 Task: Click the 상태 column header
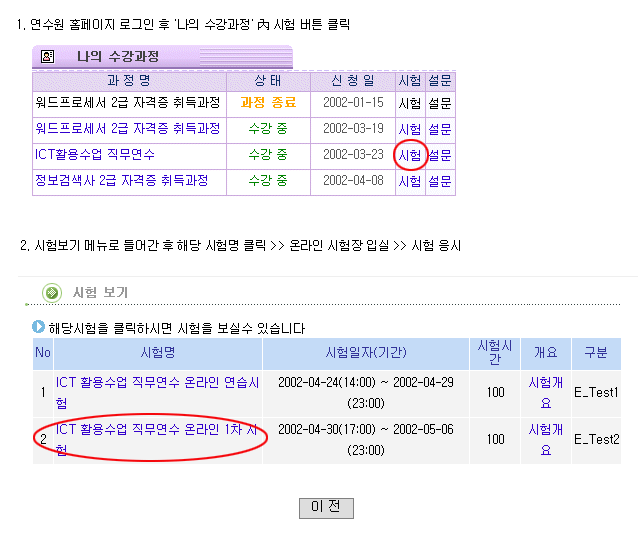tap(268, 80)
